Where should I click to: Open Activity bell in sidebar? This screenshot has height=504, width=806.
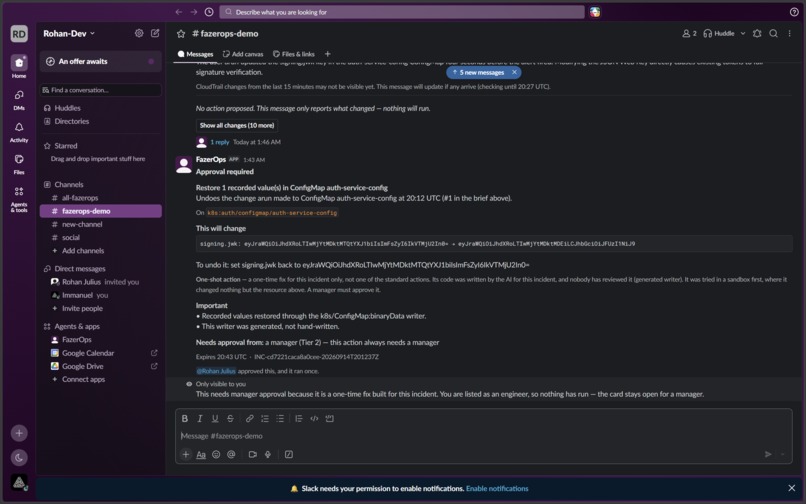(x=19, y=132)
